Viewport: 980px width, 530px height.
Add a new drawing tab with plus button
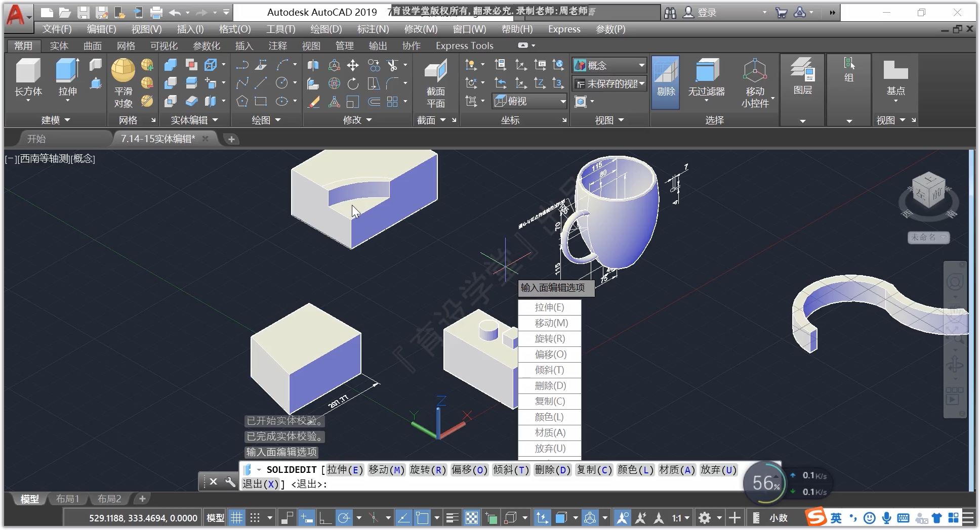pyautogui.click(x=231, y=139)
